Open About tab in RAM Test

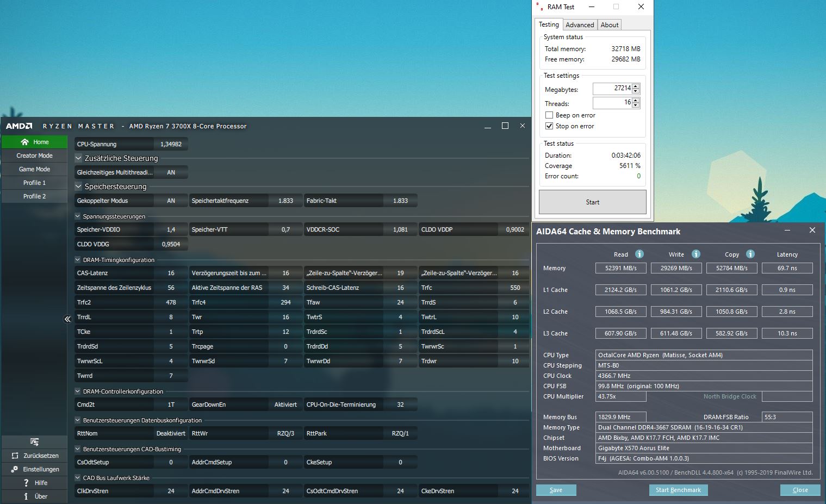[x=610, y=25]
